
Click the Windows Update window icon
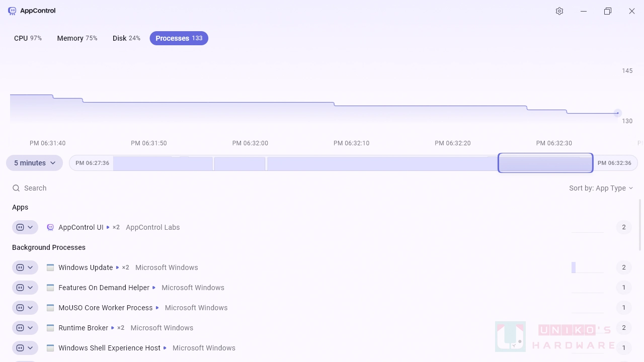[x=50, y=267]
